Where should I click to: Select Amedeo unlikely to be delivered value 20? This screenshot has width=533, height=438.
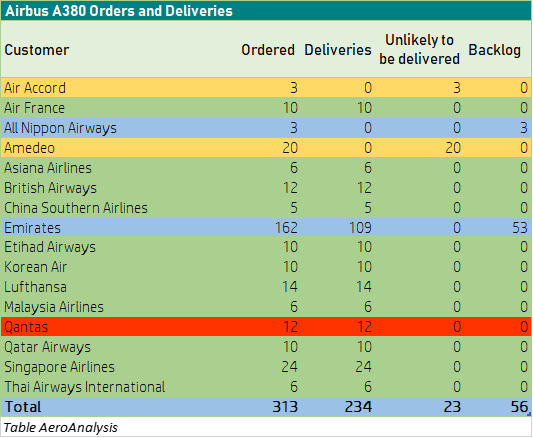(x=453, y=148)
